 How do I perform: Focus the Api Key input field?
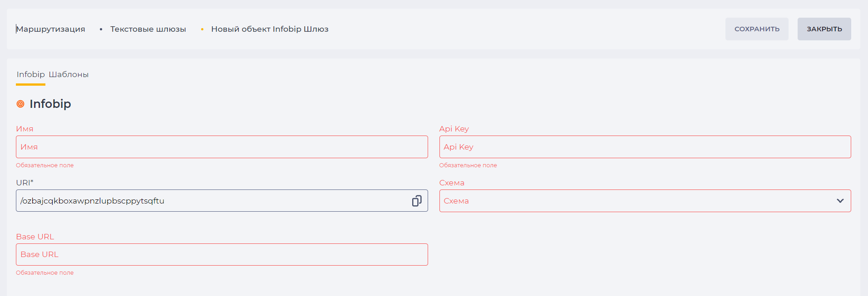coord(645,147)
